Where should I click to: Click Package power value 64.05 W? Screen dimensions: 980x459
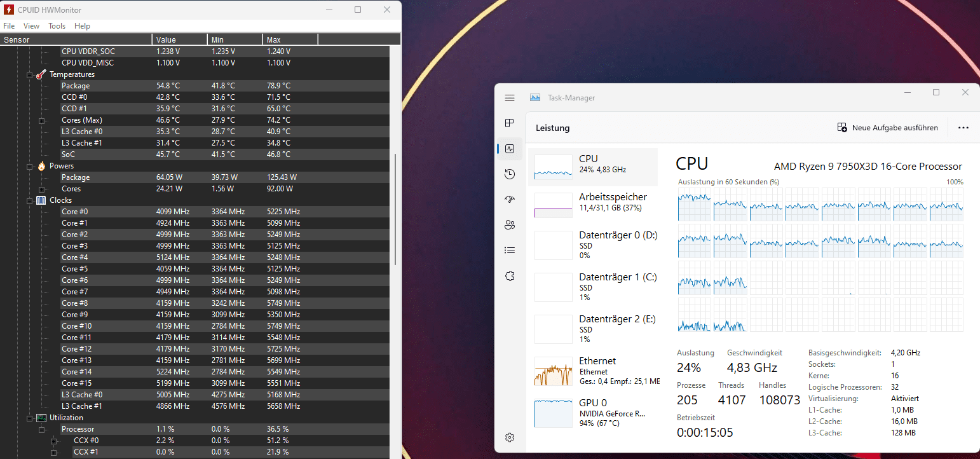[x=169, y=177]
